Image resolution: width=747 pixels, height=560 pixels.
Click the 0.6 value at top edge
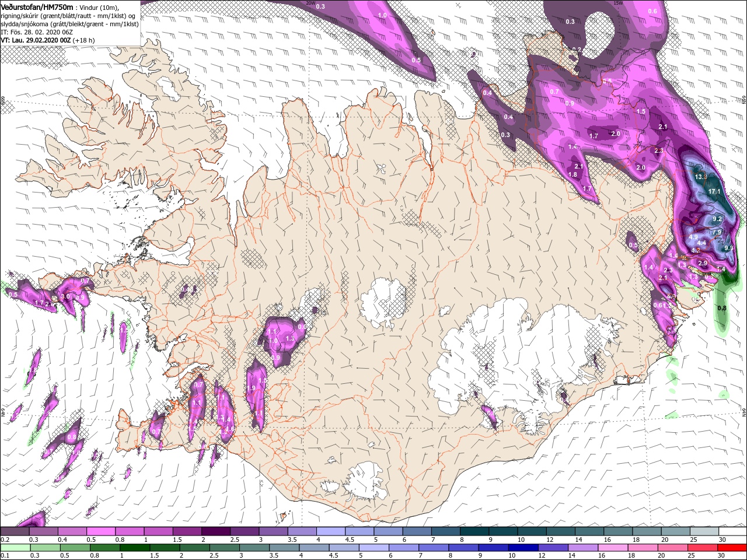click(x=652, y=12)
